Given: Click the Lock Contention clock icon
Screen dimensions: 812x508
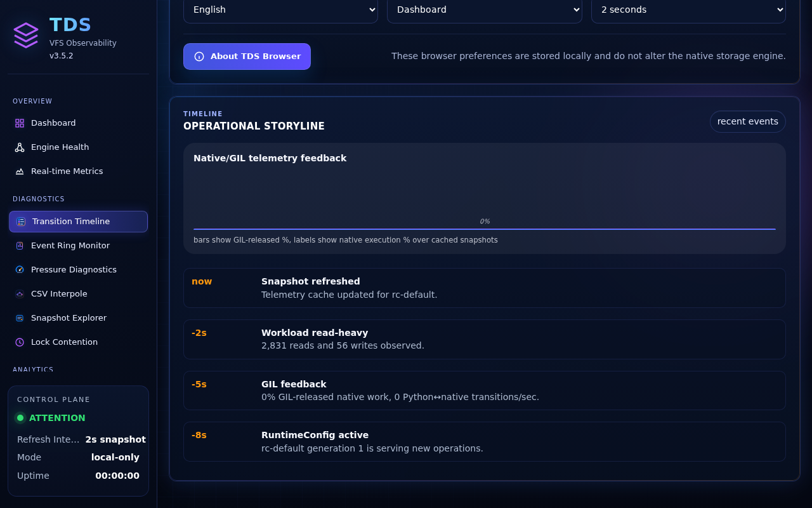Looking at the screenshot, I should [20, 342].
